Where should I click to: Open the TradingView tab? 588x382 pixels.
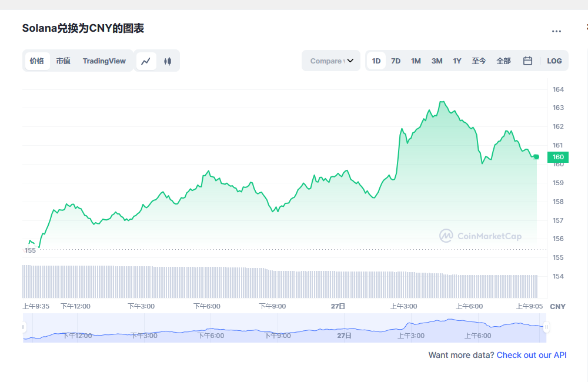coord(104,61)
